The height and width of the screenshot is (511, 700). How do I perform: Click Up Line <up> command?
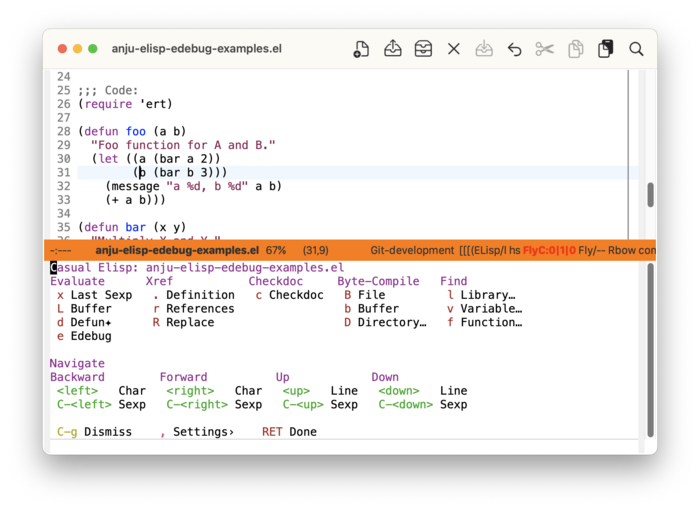click(320, 391)
